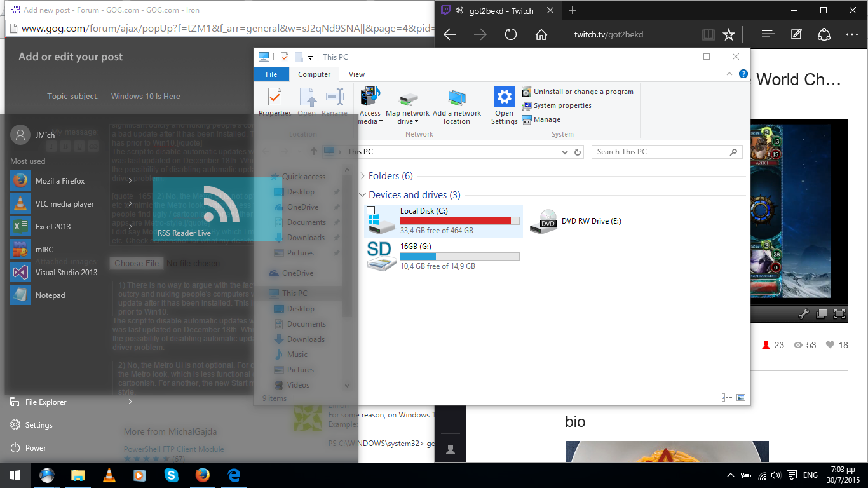Expand Map network drive dropdown arrow
868x488 pixels.
pos(416,121)
